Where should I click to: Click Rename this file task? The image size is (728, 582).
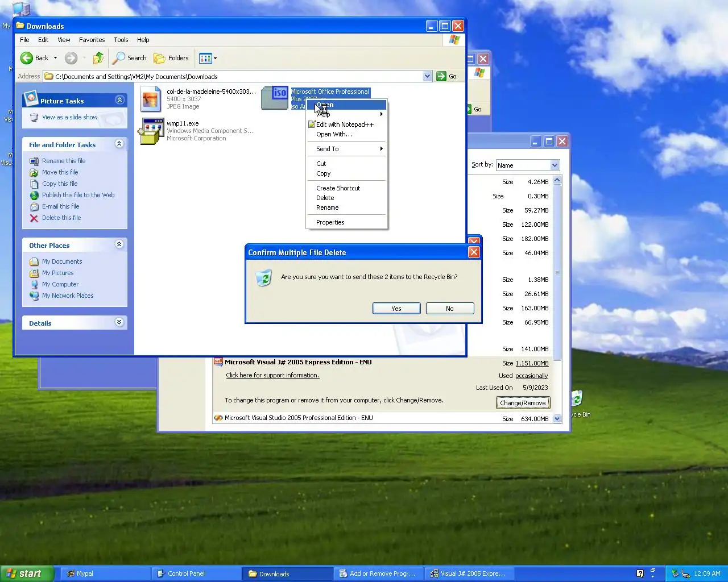64,161
